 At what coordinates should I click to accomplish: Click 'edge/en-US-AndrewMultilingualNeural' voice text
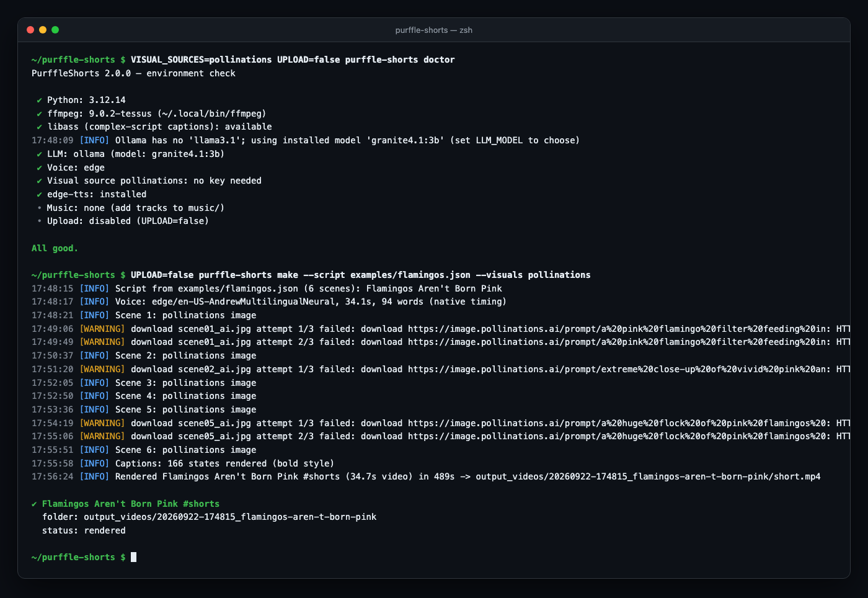tap(243, 301)
